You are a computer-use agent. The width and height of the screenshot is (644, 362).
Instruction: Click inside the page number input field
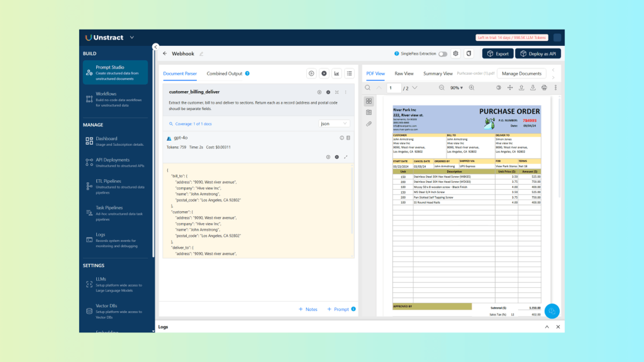tap(394, 88)
